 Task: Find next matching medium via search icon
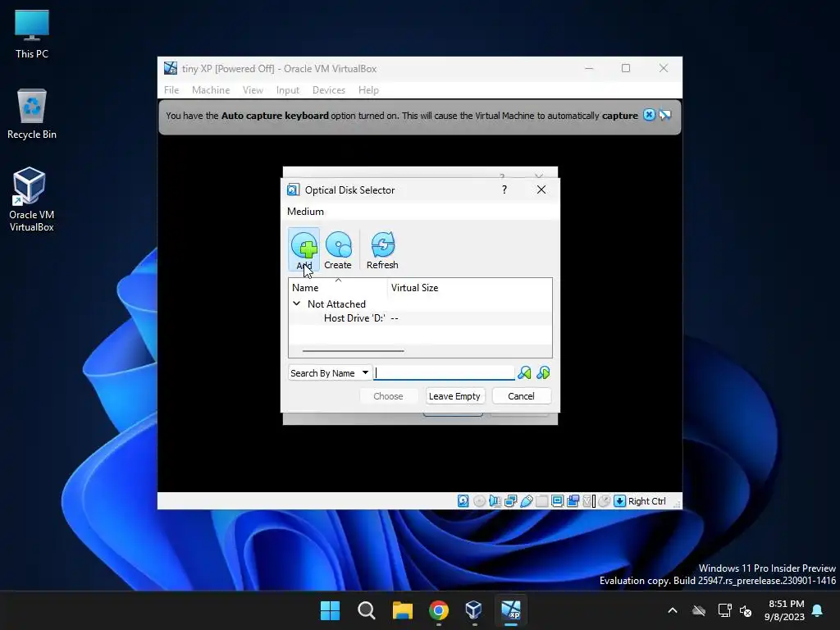click(x=543, y=373)
